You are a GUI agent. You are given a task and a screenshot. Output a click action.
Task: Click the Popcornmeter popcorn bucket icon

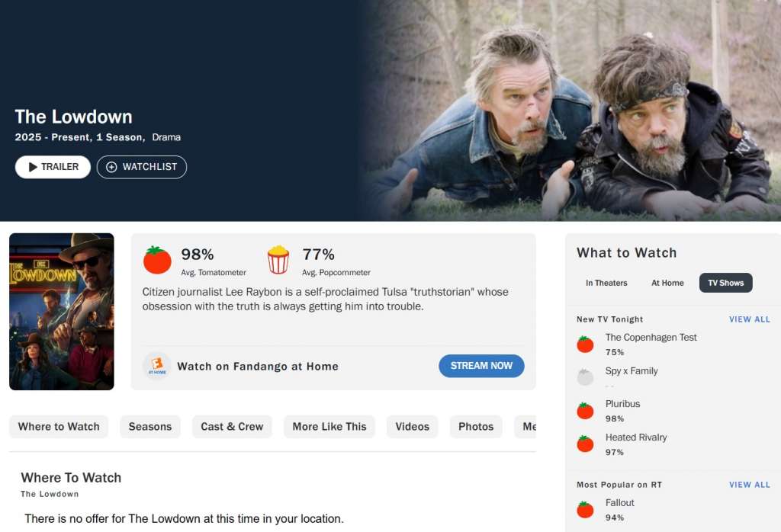pyautogui.click(x=278, y=260)
